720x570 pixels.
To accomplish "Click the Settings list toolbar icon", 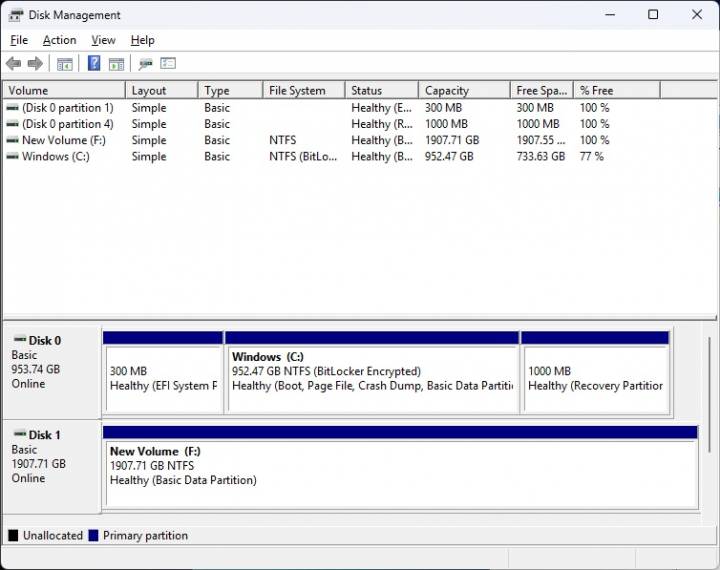I will (x=168, y=64).
